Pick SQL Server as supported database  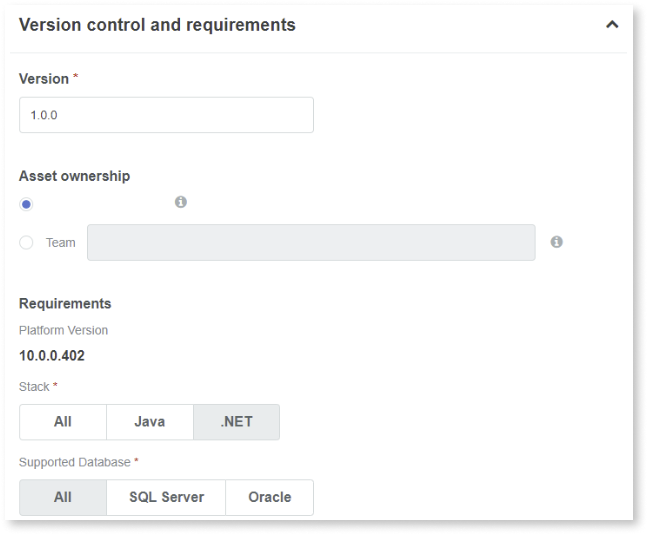pos(166,497)
